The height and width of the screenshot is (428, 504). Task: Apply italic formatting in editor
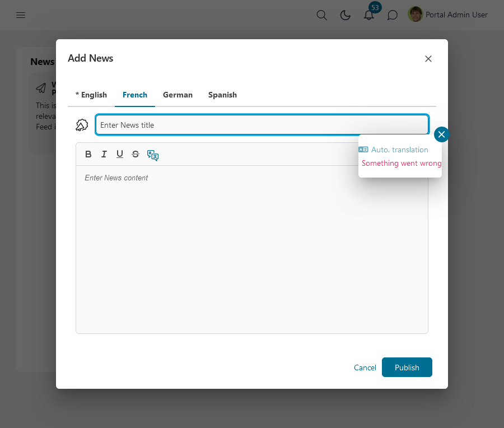[104, 154]
